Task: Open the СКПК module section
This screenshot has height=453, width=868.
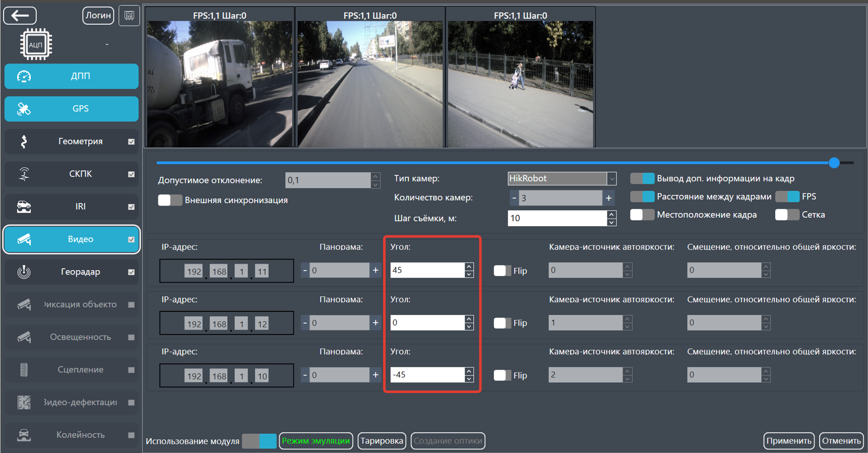Action: (72, 174)
